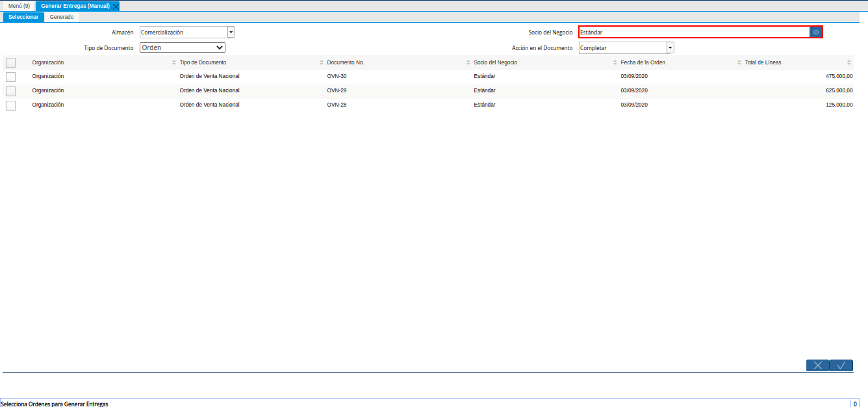This screenshot has width=868, height=407.
Task: Click the date 03/09/2020 in OVN-29 row
Action: pos(634,90)
